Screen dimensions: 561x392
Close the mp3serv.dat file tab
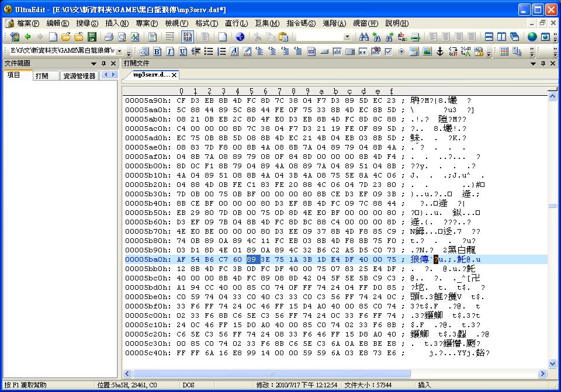coord(174,75)
